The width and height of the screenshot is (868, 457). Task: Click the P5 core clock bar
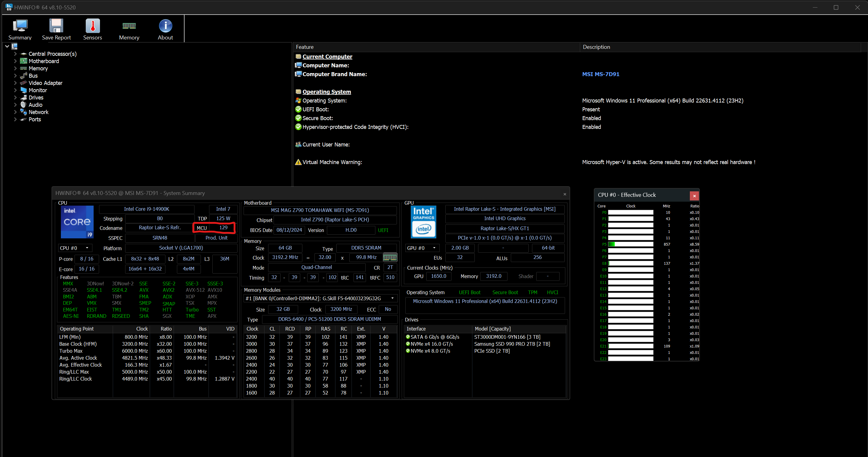click(x=630, y=244)
